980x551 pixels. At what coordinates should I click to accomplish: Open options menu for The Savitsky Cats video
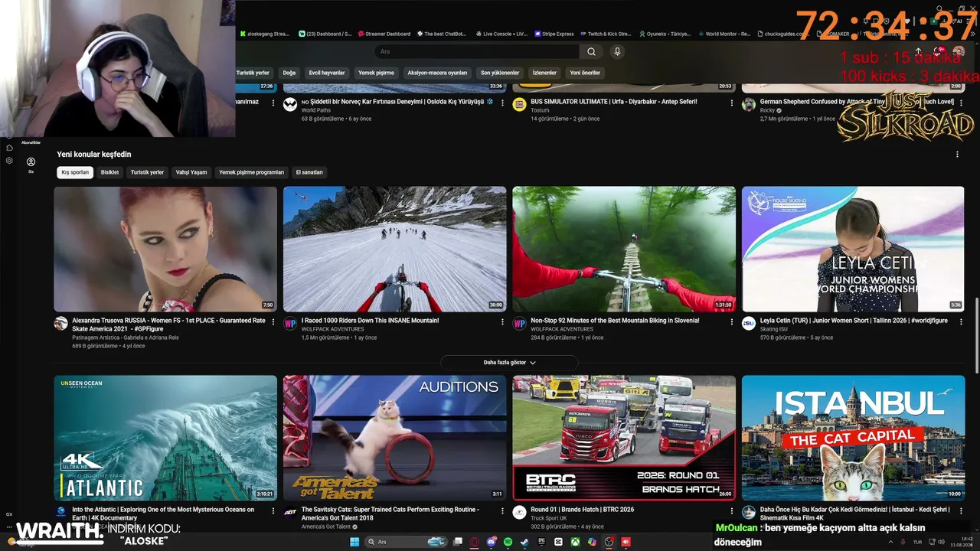click(x=502, y=510)
